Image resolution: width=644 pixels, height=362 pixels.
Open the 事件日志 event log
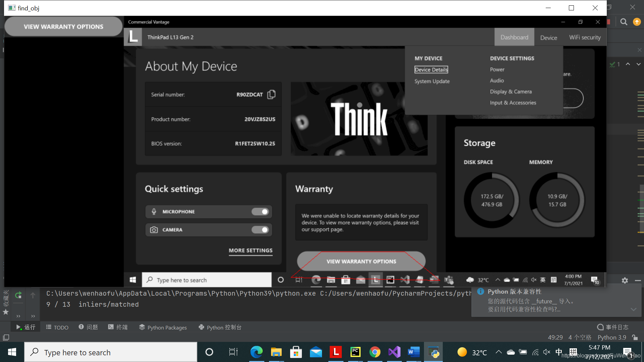point(613,327)
